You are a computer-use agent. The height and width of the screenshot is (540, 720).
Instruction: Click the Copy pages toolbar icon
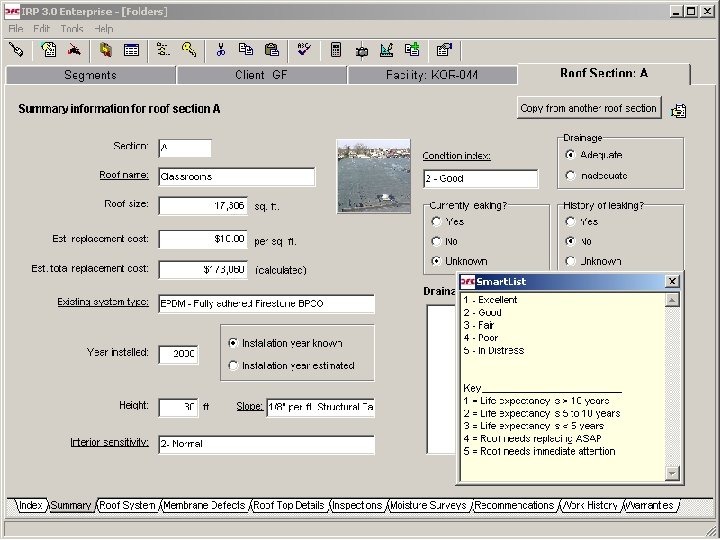[246, 49]
